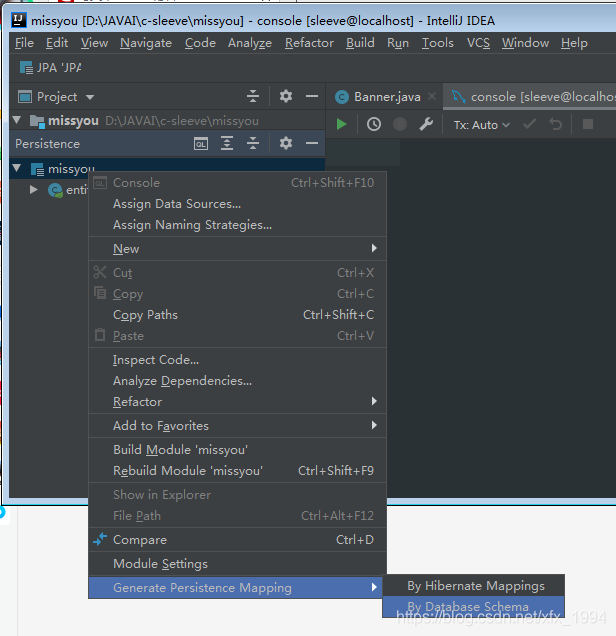
Task: Click the Project panel collapse-all icon
Action: (253, 96)
